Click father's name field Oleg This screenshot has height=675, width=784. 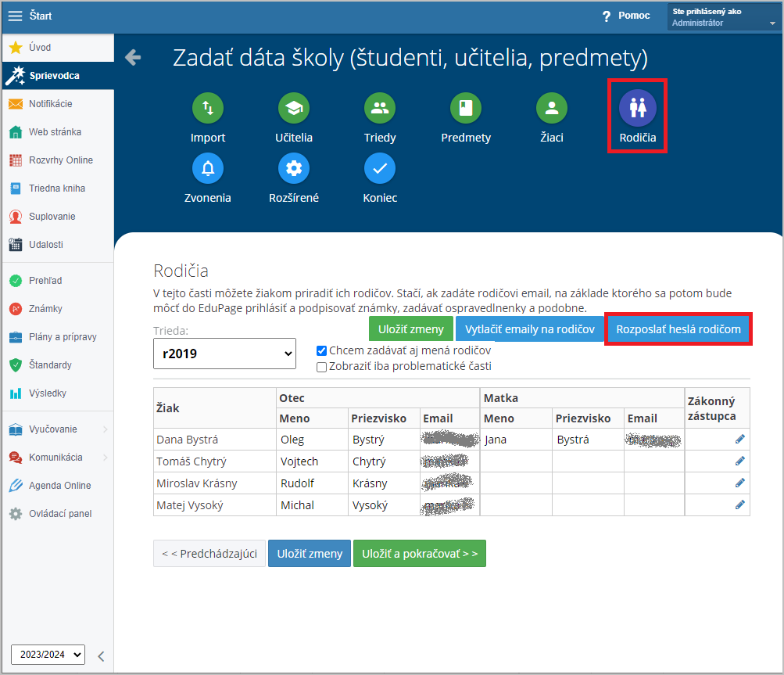tap(312, 440)
